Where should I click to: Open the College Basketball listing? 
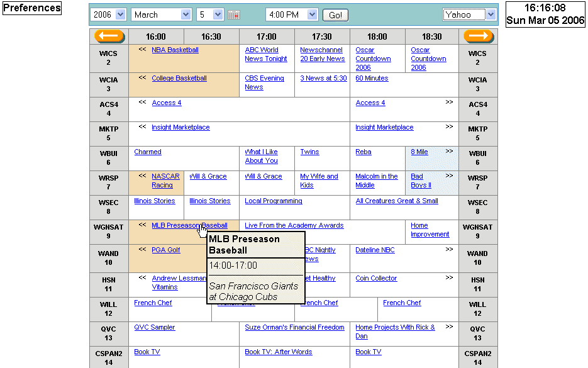point(179,78)
